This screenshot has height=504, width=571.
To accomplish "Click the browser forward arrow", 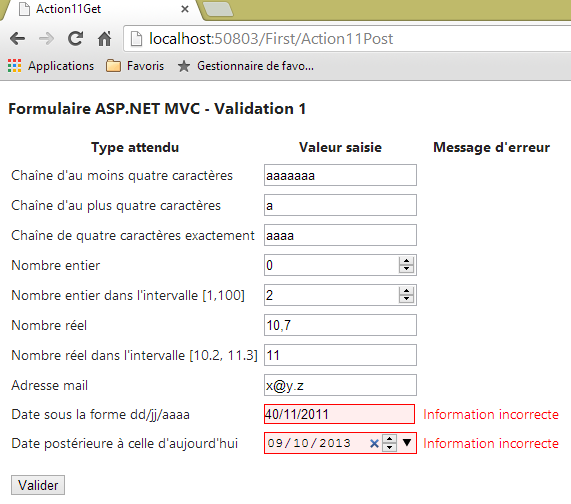I will click(x=46, y=38).
